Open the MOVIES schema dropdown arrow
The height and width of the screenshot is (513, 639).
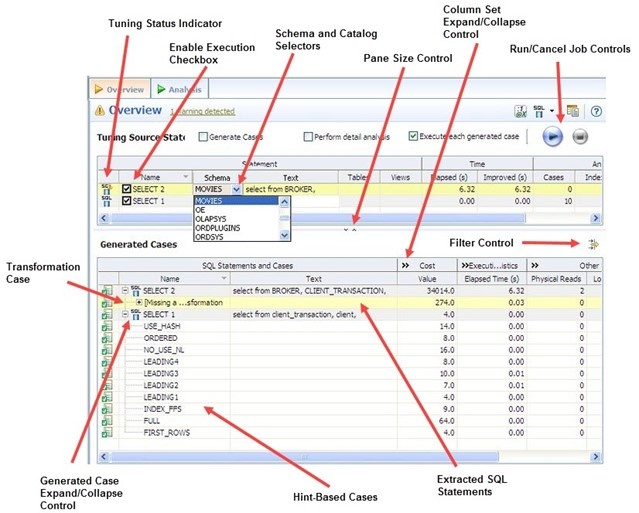(236, 189)
